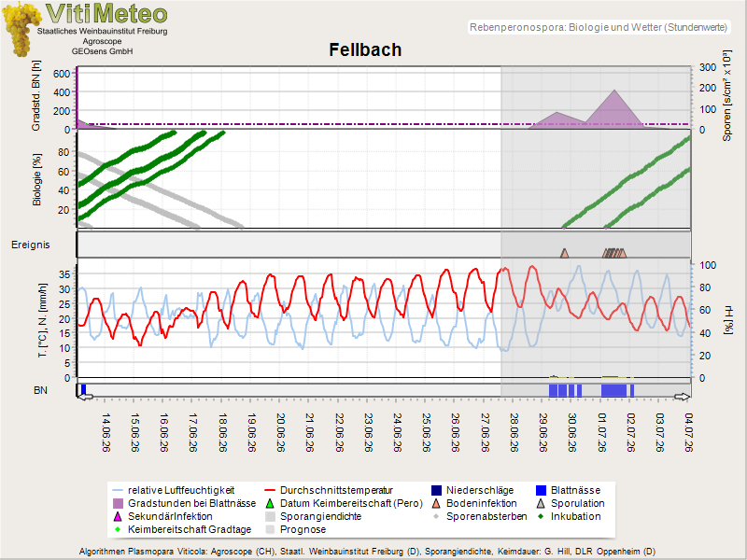Click the 01.07.26 date label

[601, 432]
